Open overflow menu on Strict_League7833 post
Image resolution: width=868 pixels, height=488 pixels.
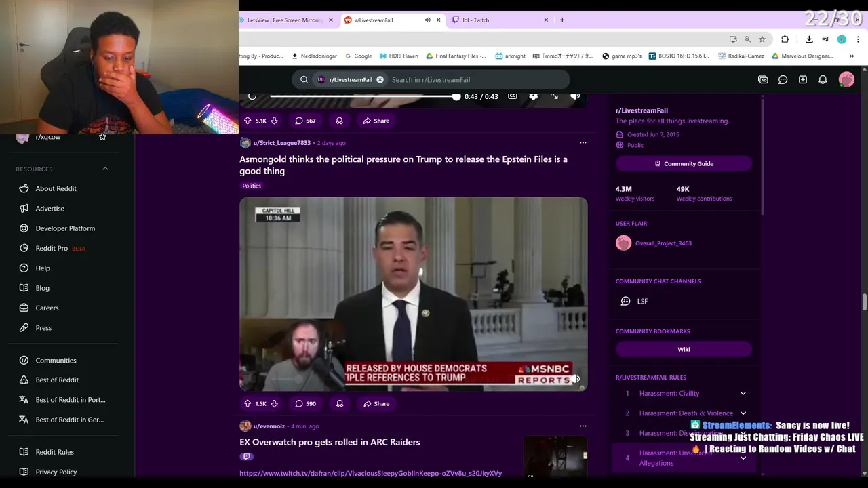[x=583, y=142]
